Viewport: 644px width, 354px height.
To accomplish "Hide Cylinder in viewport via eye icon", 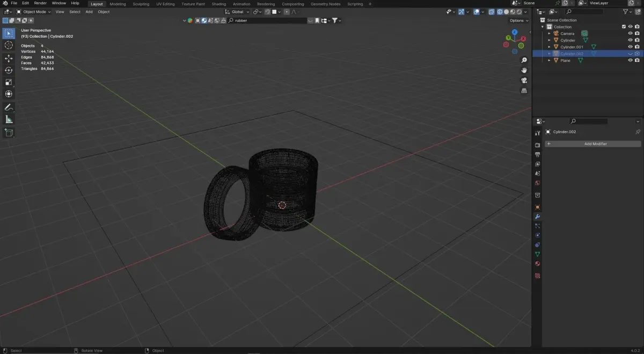I will (x=631, y=40).
